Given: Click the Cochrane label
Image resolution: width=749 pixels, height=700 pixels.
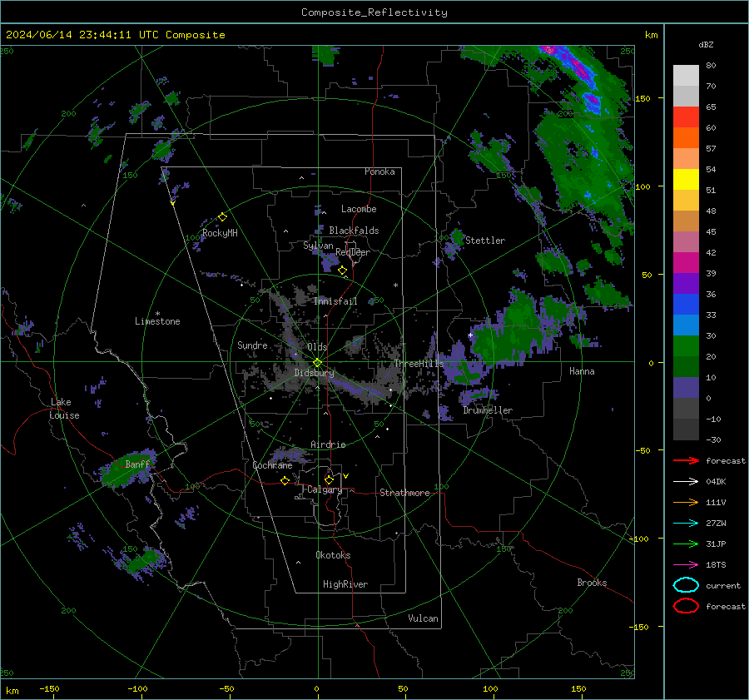Looking at the screenshot, I should click(272, 465).
